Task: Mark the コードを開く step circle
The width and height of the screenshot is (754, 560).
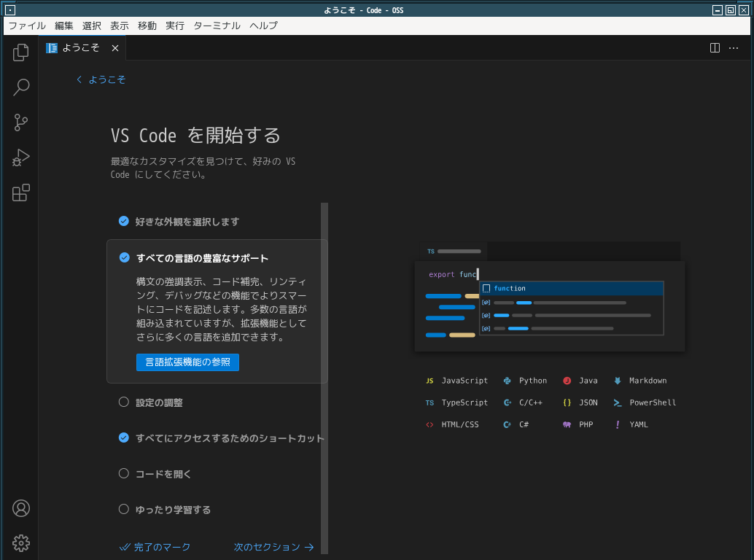Action: click(x=123, y=473)
